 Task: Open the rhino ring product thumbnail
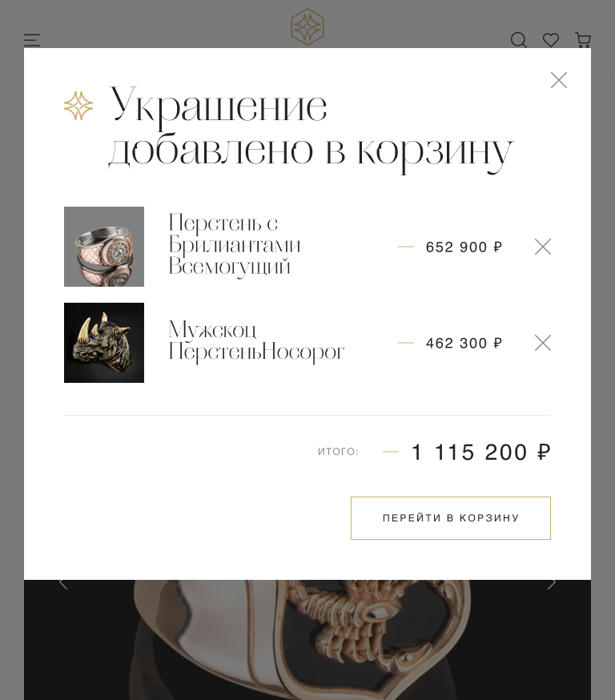point(104,343)
